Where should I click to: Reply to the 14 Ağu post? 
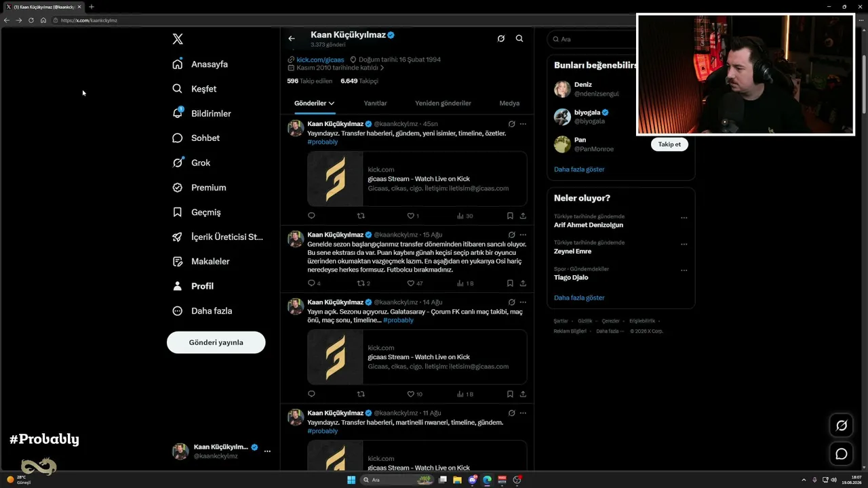pyautogui.click(x=312, y=394)
